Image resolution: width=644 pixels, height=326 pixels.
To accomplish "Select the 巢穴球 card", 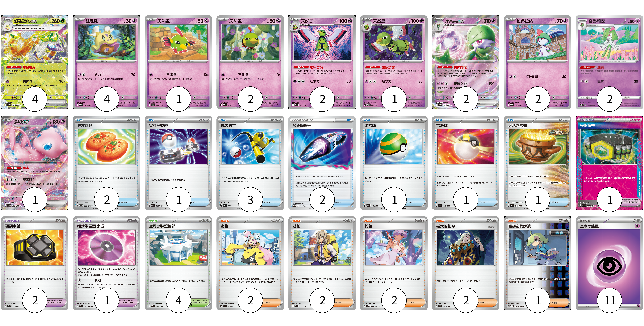I will [x=394, y=163].
